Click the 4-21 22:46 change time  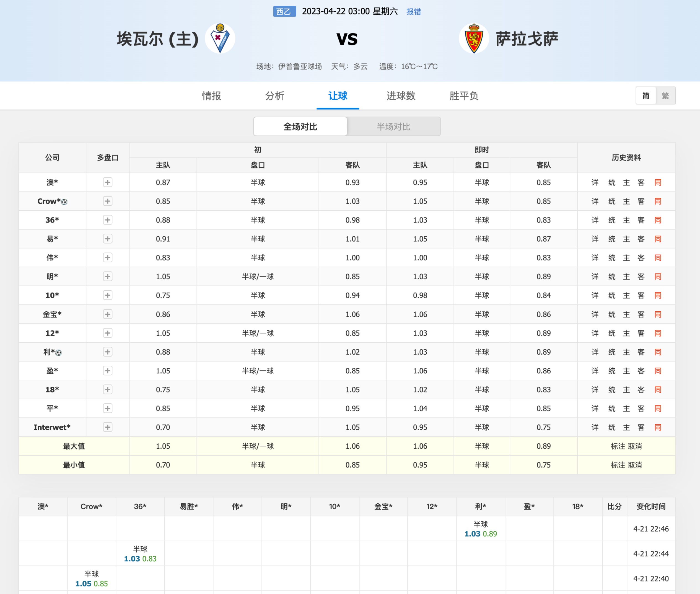(x=651, y=529)
